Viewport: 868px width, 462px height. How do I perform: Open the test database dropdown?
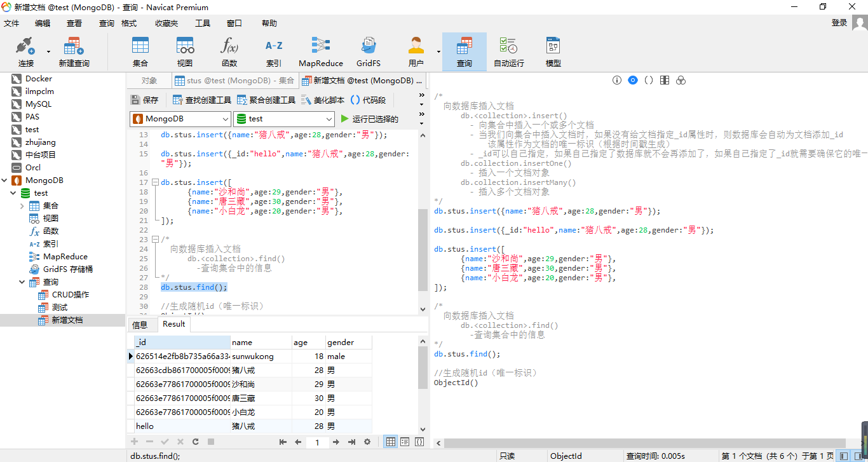pos(284,119)
